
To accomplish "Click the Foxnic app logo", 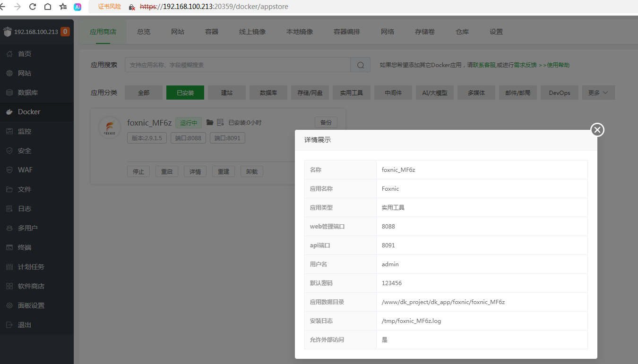I will (x=109, y=128).
